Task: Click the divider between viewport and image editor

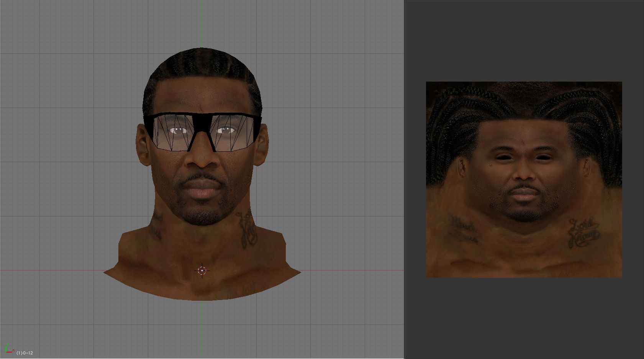Action: tap(405, 179)
